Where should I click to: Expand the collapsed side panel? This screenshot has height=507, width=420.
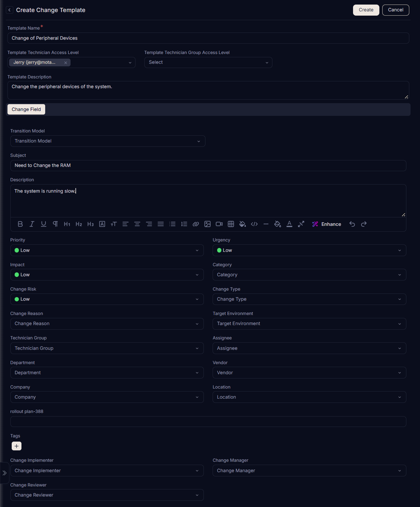tap(5, 473)
